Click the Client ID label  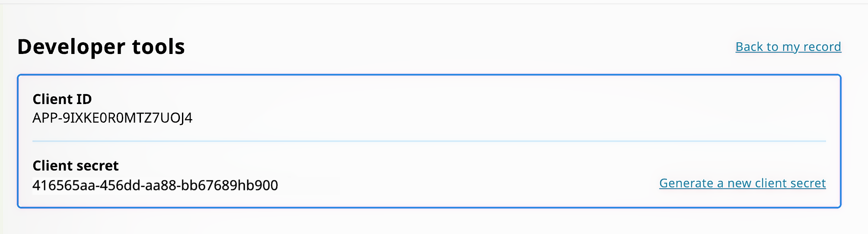click(62, 99)
